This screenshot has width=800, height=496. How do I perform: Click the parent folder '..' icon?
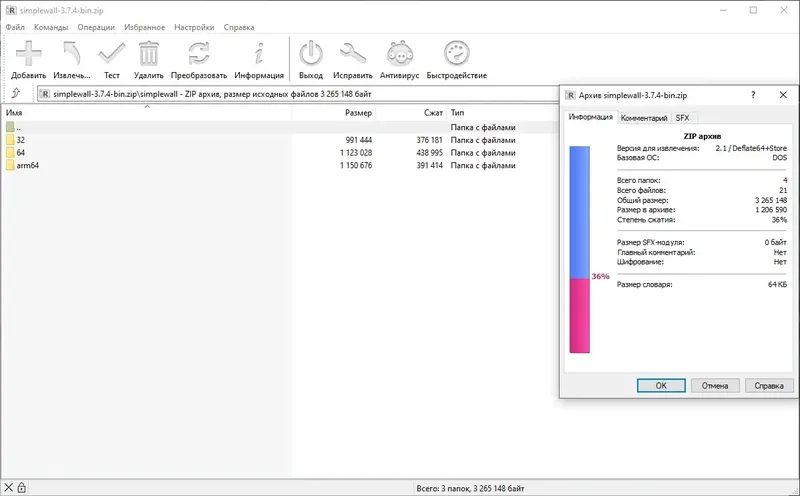pyautogui.click(x=10, y=127)
